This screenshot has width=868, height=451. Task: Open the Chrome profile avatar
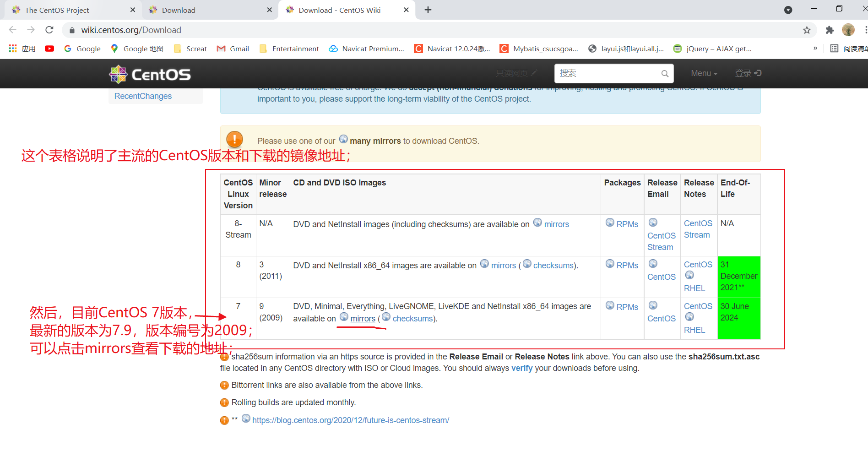[848, 30]
